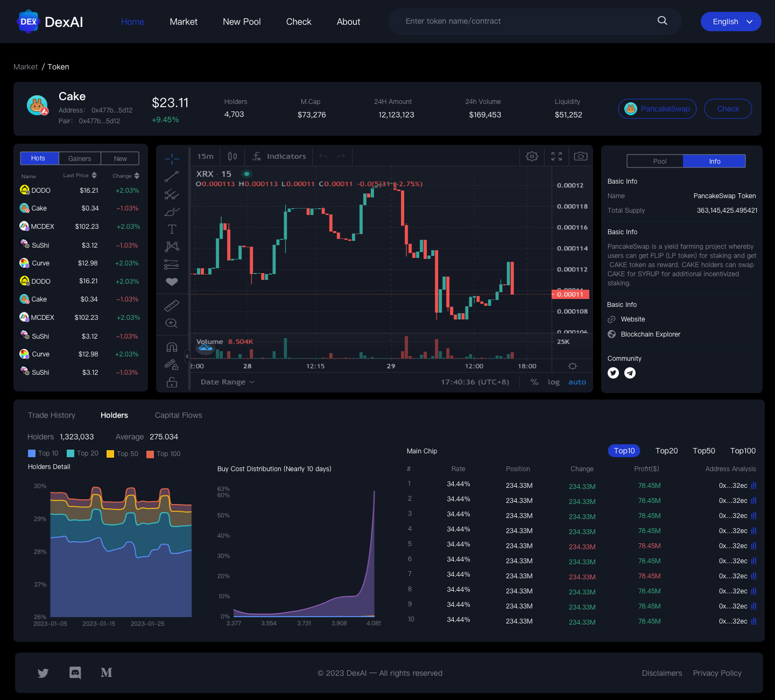Switch to the Gainers tab
Viewport: 775px width, 700px height.
(80, 158)
